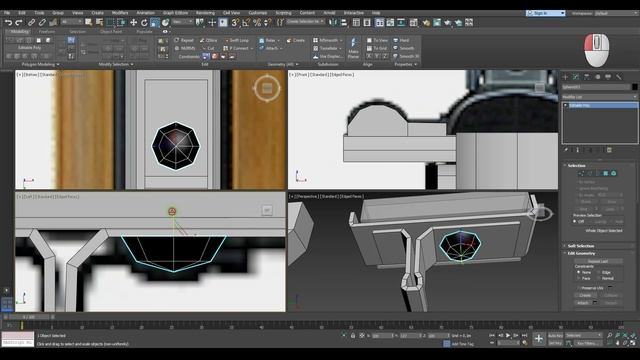Select the Normal constraint radio button
Screen dimensions: 640x360
(x=599, y=278)
